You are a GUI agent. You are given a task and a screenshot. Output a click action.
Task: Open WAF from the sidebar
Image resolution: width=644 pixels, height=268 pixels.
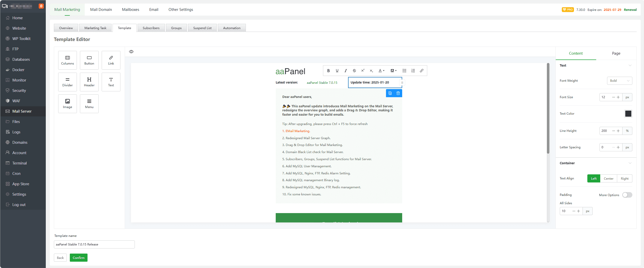pyautogui.click(x=23, y=101)
